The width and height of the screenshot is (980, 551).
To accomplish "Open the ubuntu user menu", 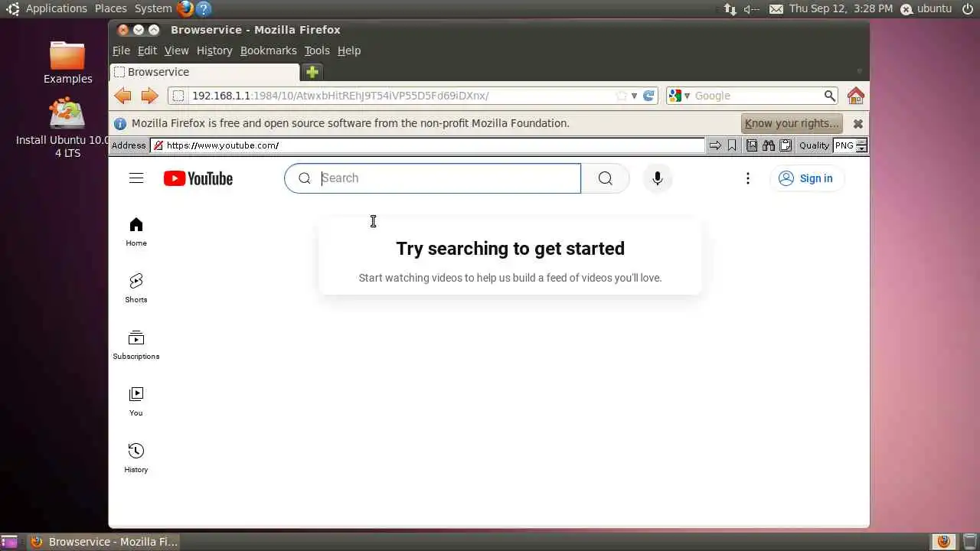I will 926,8.
